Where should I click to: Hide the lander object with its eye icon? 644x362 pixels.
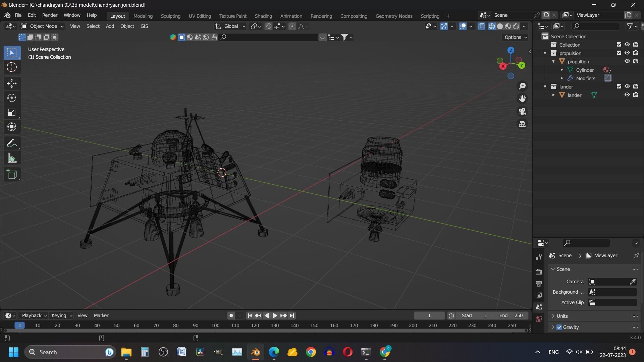point(627,95)
